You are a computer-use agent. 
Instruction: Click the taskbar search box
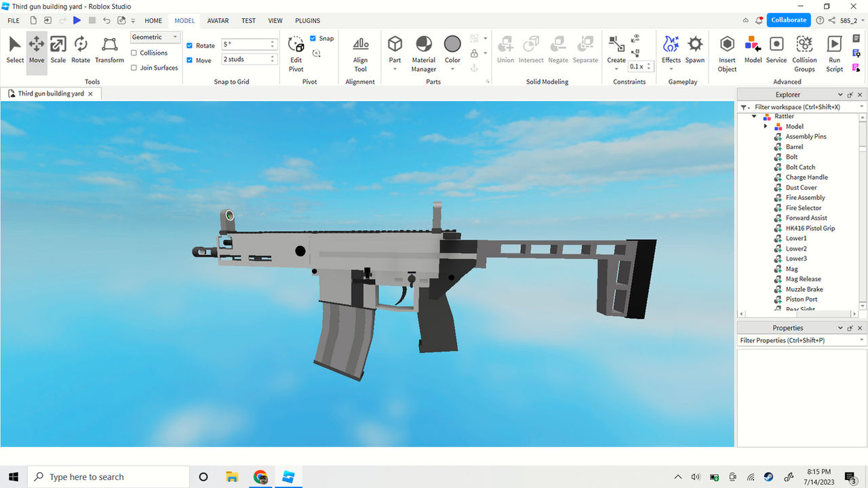pos(108,476)
